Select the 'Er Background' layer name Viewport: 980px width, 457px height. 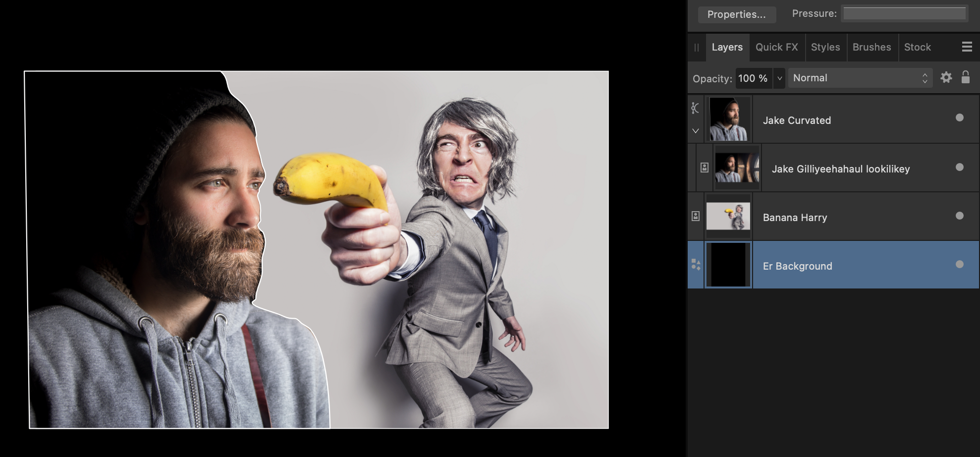[x=797, y=266]
